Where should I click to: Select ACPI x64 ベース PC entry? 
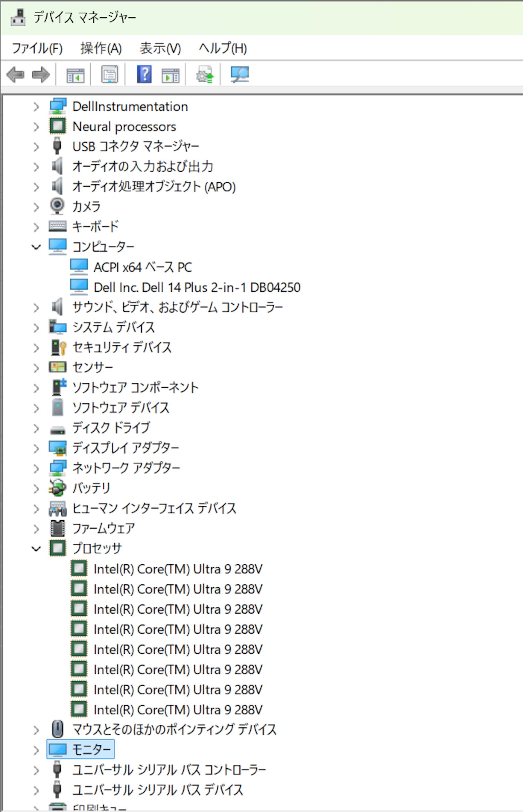(143, 267)
